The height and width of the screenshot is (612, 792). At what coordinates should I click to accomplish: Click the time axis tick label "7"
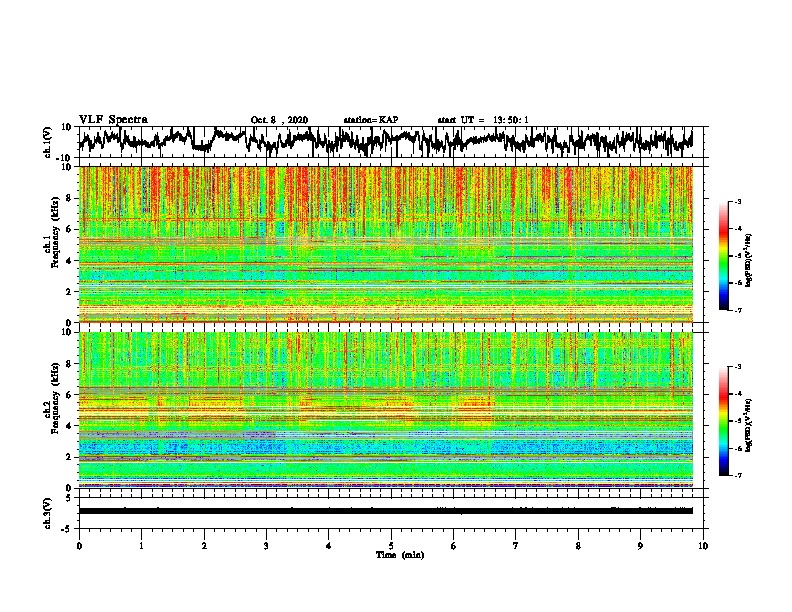coord(516,546)
